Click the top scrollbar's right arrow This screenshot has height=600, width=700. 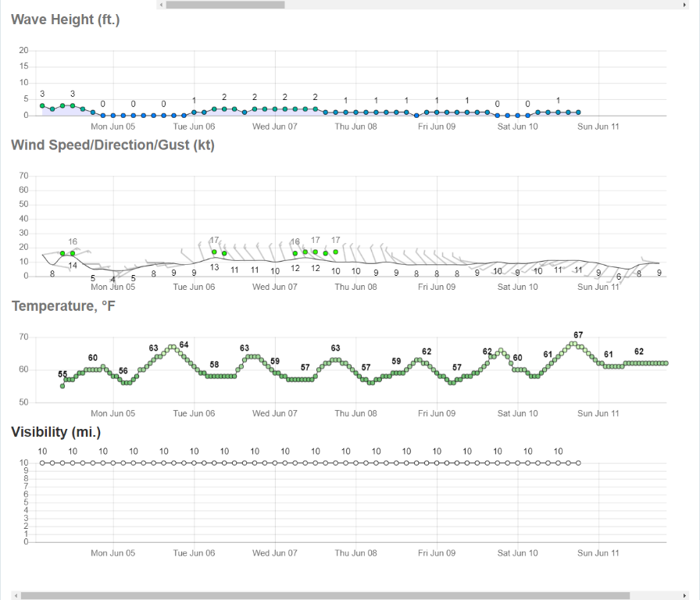pos(684,5)
